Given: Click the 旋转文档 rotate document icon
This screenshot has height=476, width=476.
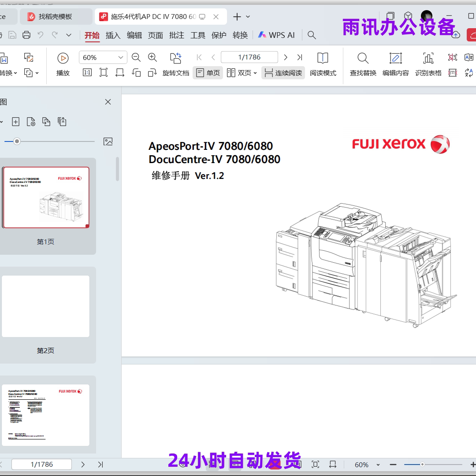Looking at the screenshot, I should pyautogui.click(x=175, y=58).
